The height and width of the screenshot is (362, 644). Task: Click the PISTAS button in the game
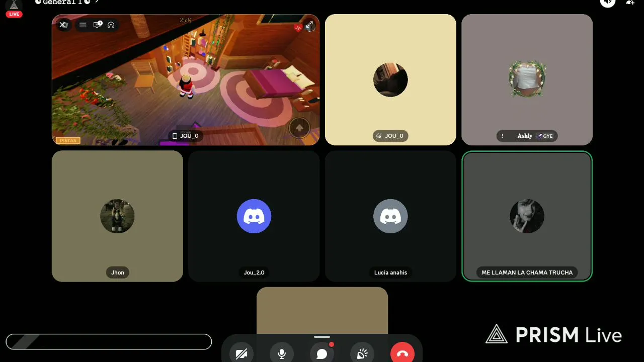tap(68, 140)
